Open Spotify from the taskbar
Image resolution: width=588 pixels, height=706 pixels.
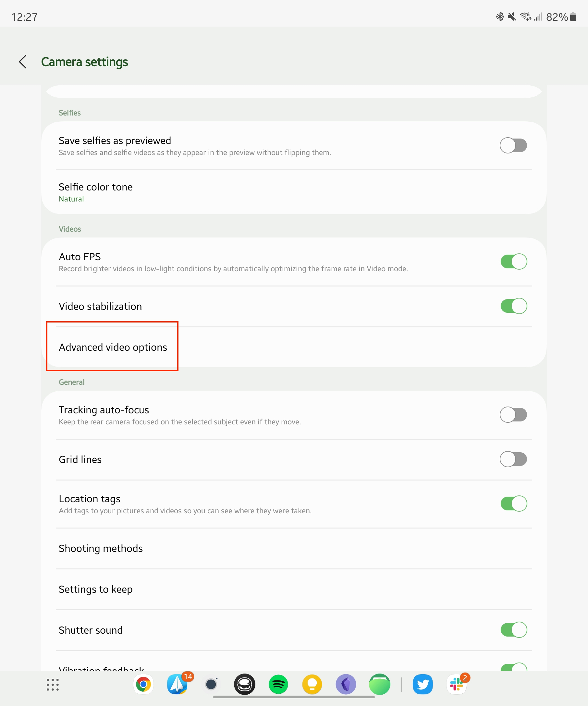click(x=278, y=684)
